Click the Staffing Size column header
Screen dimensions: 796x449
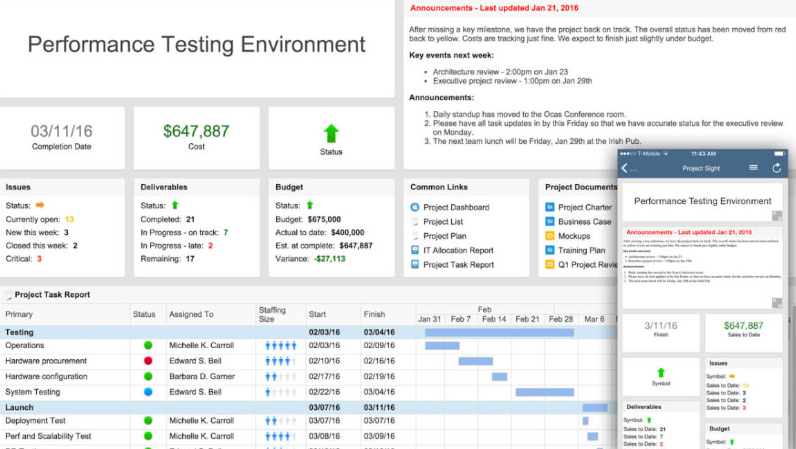point(272,314)
